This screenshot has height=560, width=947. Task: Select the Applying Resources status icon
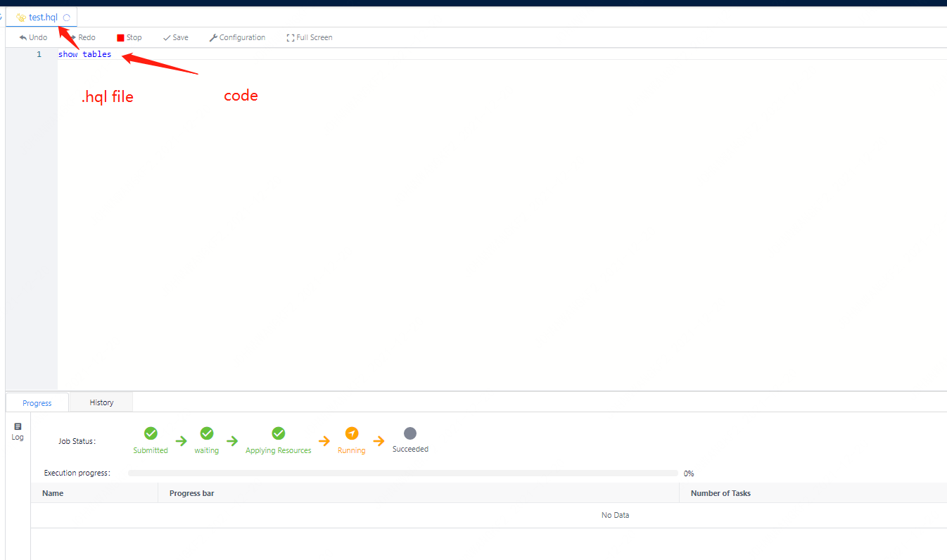click(x=278, y=433)
